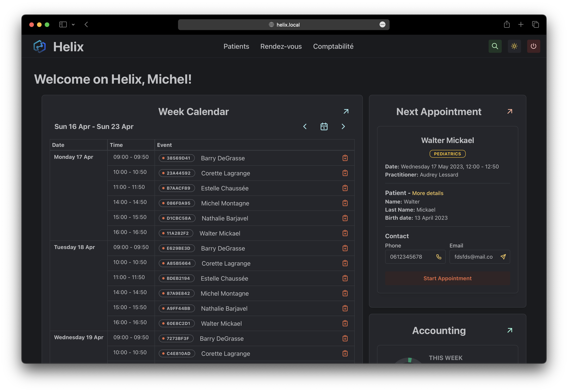Click the Start Appointment button

[x=447, y=278]
